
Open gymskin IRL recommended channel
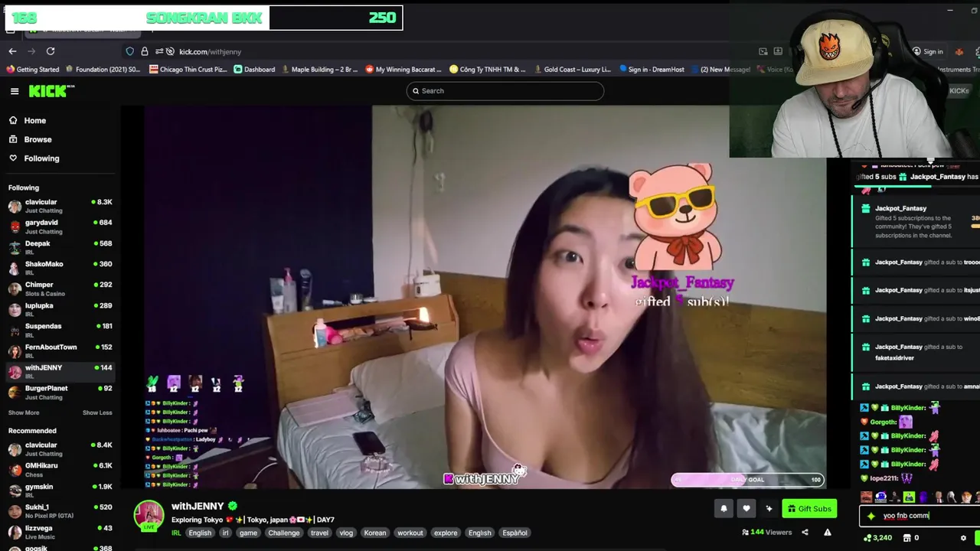coord(60,490)
